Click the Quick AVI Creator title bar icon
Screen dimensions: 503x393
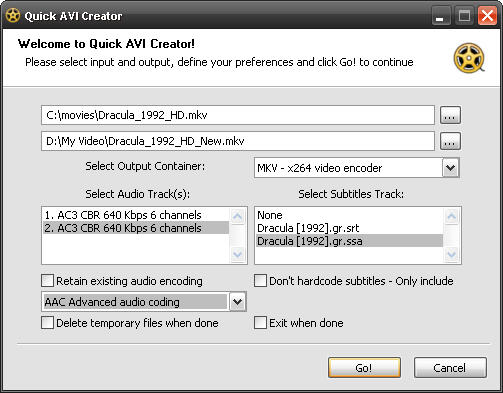point(13,16)
